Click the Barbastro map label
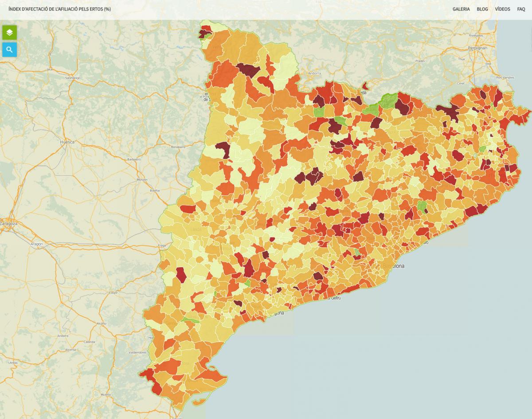Screen dimensions: 532x419 click(134, 159)
